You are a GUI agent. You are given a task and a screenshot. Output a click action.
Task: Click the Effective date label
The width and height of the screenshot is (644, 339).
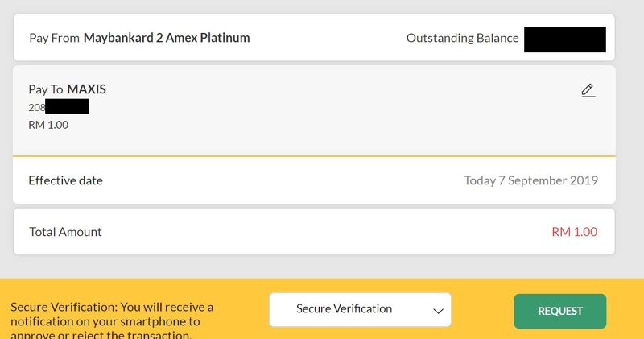[65, 180]
